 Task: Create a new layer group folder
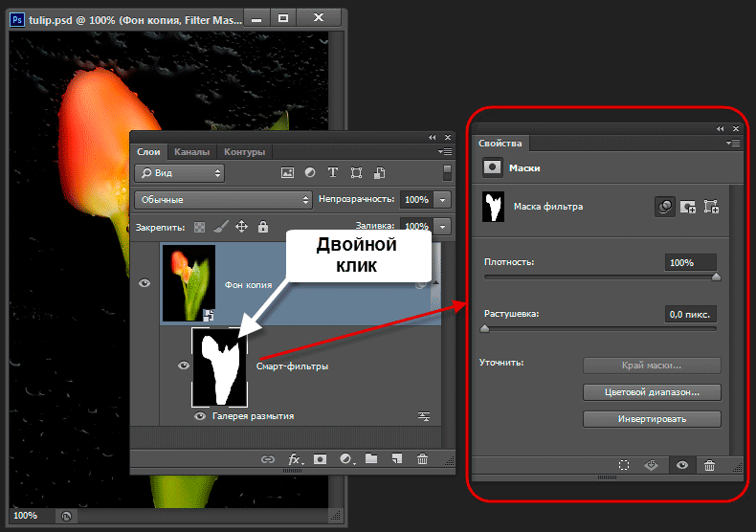371,459
